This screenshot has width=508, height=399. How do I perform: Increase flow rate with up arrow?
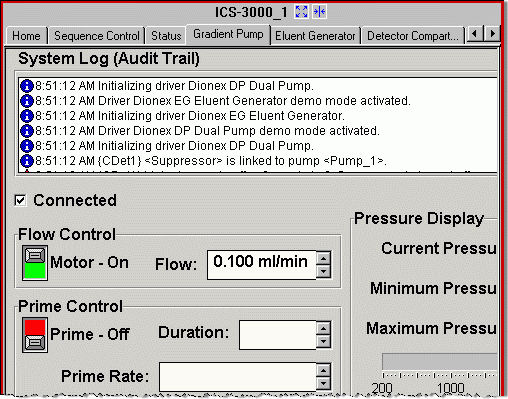point(323,258)
